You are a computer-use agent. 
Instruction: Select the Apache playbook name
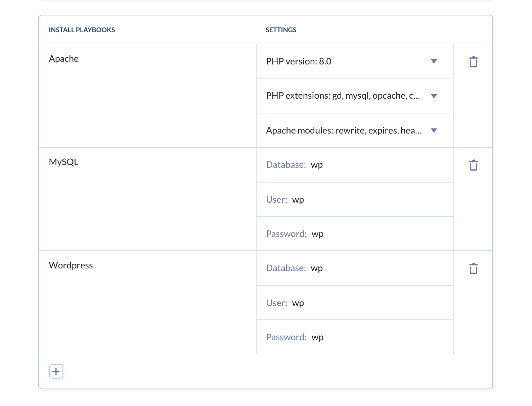pyautogui.click(x=64, y=59)
